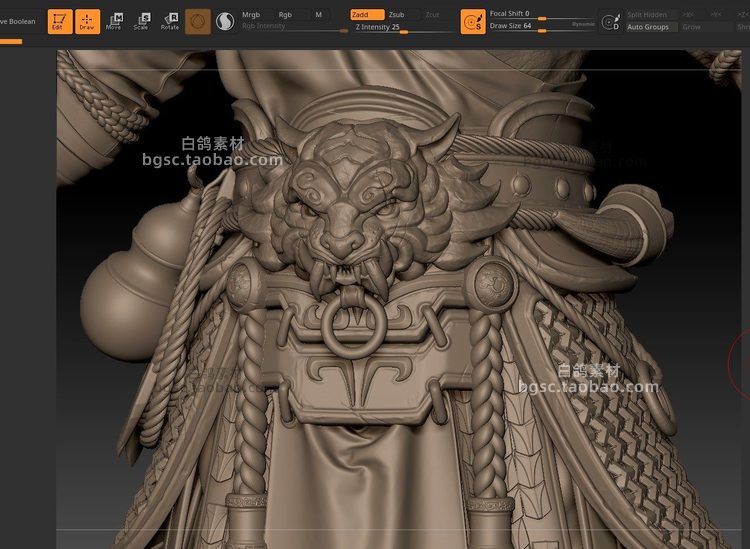Screen dimensions: 750x549
Task: Click the round S-curve icon
Action: point(224,21)
